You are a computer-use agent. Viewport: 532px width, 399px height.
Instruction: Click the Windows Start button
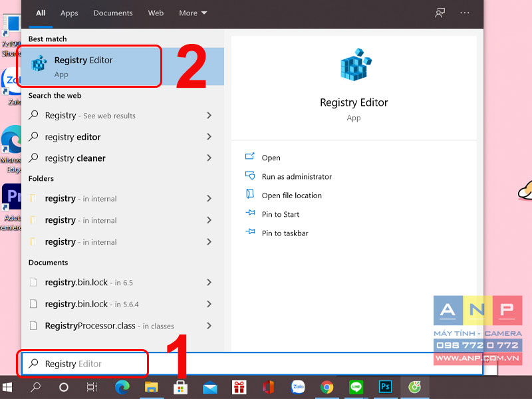7,387
